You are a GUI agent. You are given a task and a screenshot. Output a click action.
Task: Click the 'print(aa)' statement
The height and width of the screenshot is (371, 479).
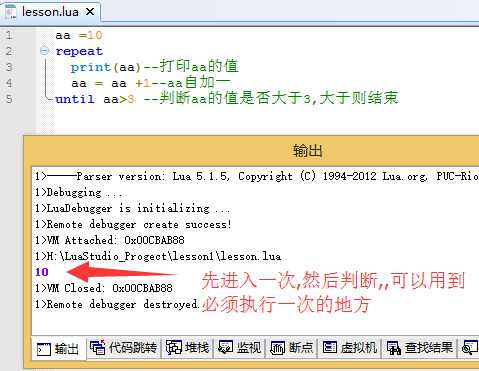105,67
